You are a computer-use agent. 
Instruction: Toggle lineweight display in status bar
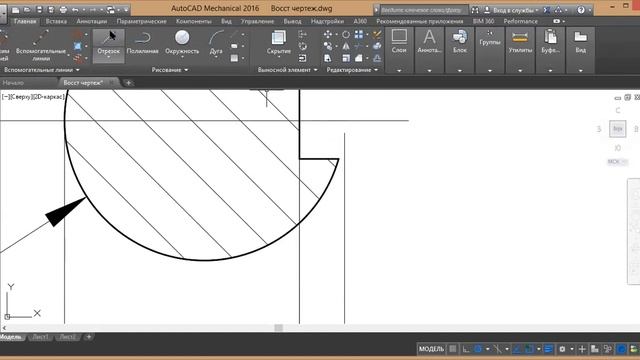(x=548, y=349)
